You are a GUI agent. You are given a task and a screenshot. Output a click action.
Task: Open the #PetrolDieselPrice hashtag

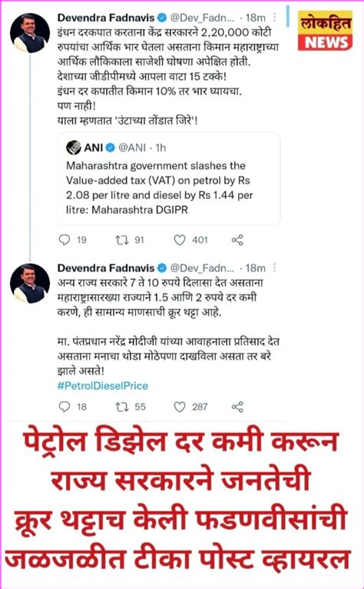click(102, 386)
